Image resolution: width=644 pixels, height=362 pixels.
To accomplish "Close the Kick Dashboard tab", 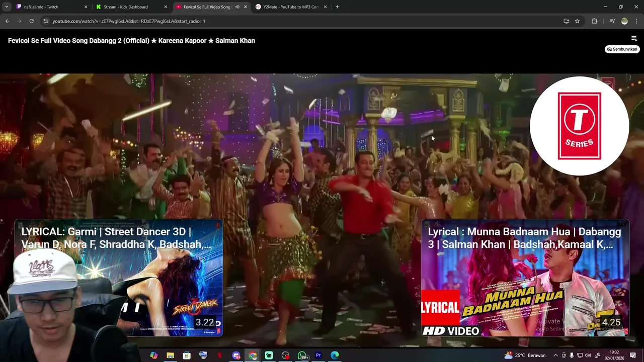I will [166, 7].
